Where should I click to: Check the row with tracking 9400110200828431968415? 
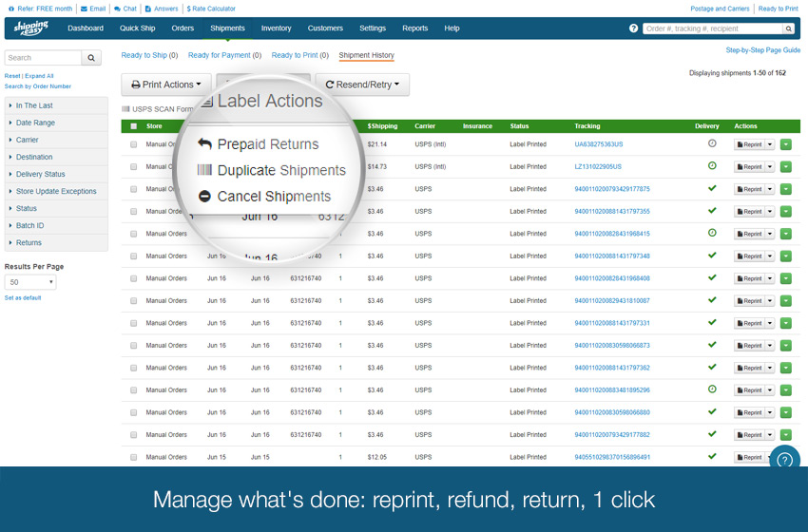[x=133, y=234]
